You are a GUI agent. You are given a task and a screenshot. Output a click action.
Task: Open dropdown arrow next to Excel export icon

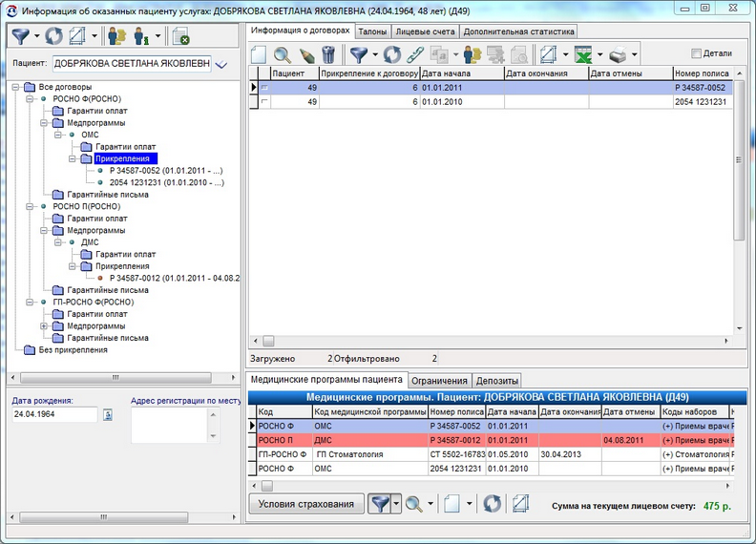point(599,54)
